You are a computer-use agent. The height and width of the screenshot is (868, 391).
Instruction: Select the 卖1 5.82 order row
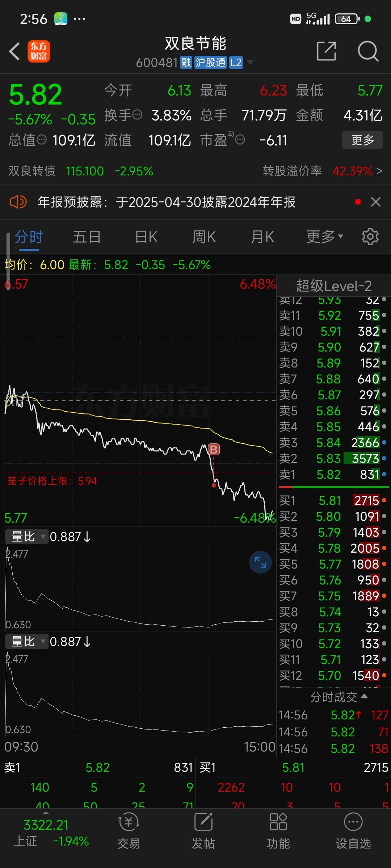point(333,475)
